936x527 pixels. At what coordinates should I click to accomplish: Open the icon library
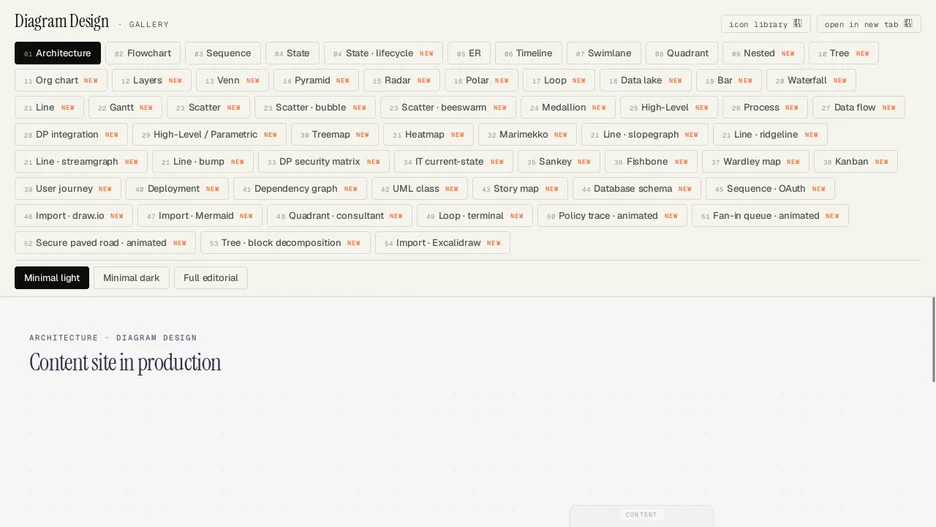click(x=765, y=24)
